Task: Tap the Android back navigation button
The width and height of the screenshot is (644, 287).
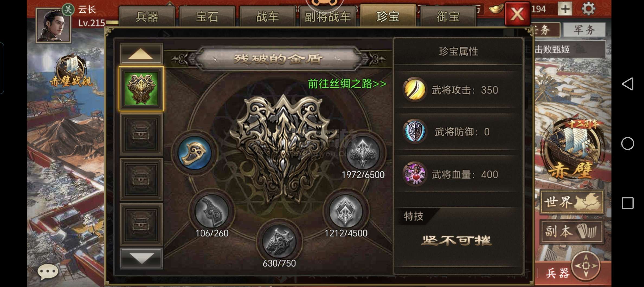Action: click(x=628, y=84)
